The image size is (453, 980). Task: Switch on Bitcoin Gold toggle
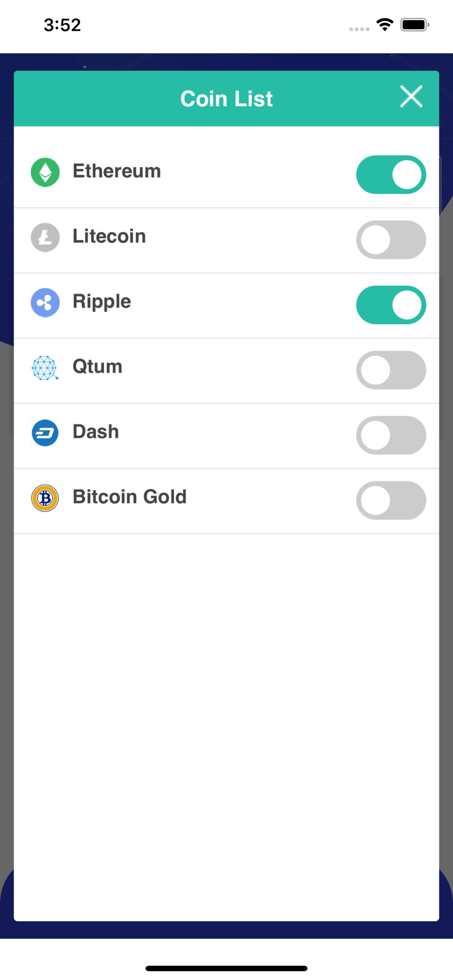point(391,501)
